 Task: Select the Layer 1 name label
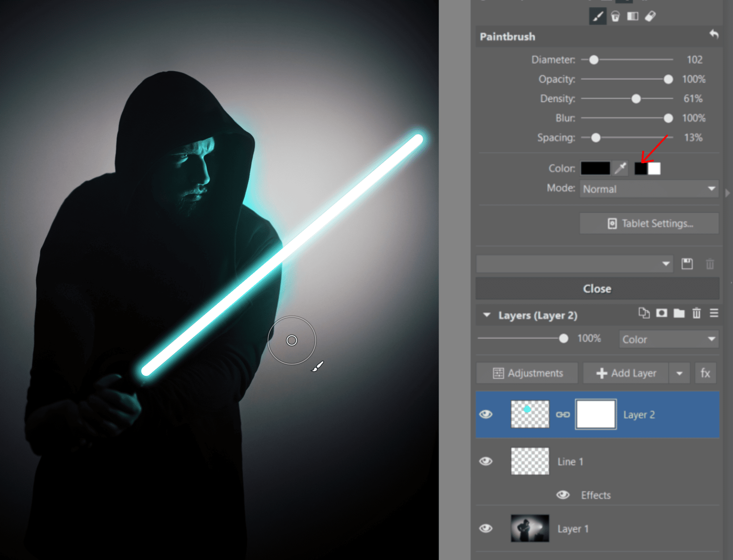(x=573, y=529)
